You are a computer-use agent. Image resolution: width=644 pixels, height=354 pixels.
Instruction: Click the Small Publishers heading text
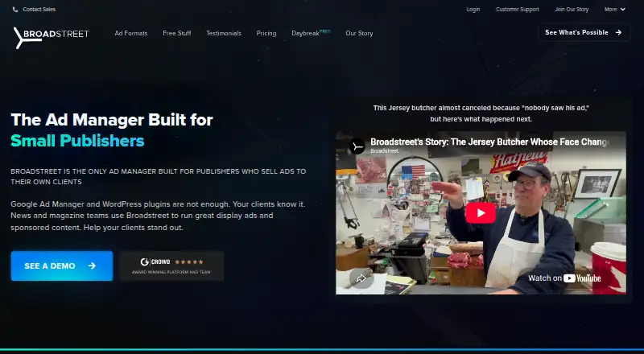point(77,141)
